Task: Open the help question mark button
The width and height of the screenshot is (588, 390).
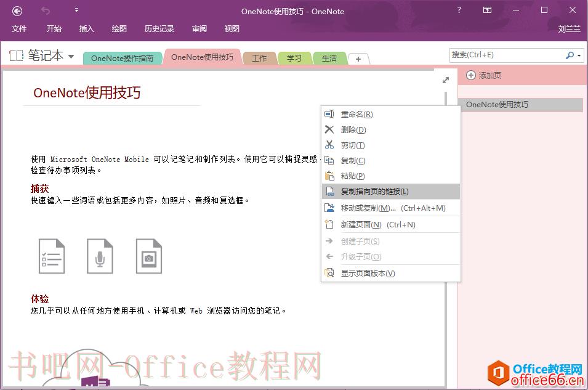Action: coord(459,10)
